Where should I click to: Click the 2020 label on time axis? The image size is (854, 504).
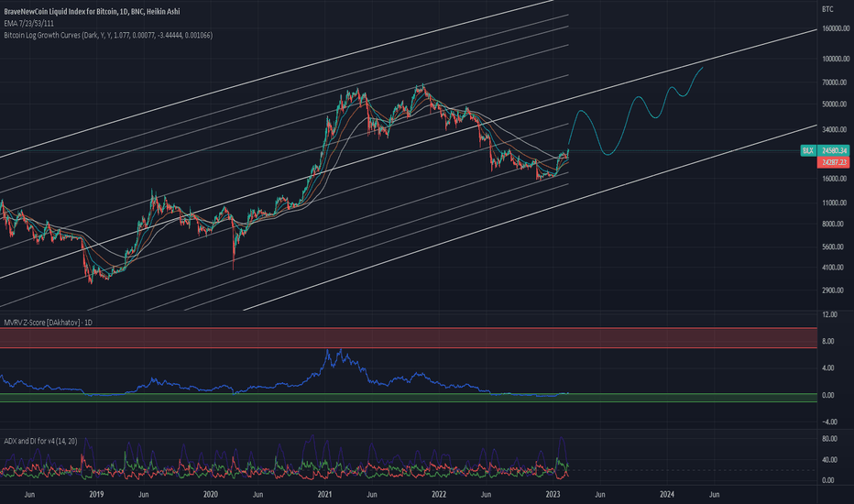[210, 495]
